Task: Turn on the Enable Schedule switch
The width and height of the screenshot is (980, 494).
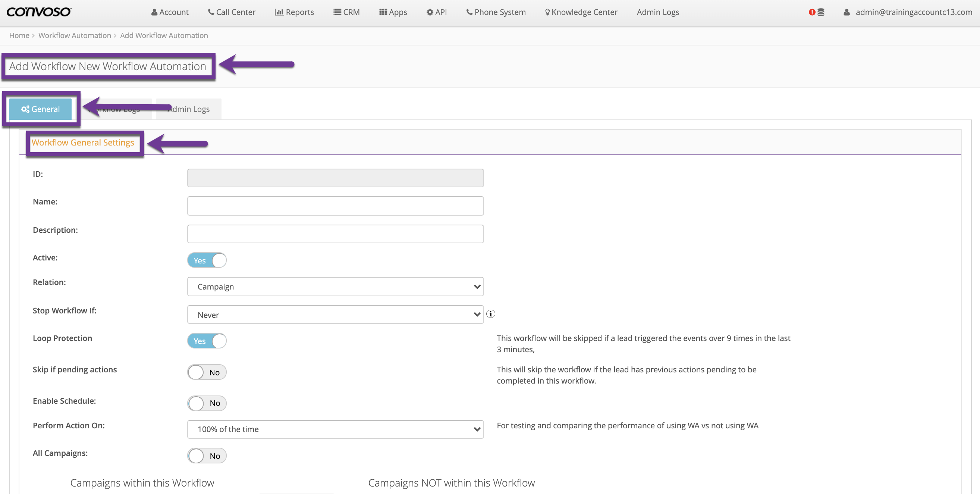Action: (x=207, y=403)
